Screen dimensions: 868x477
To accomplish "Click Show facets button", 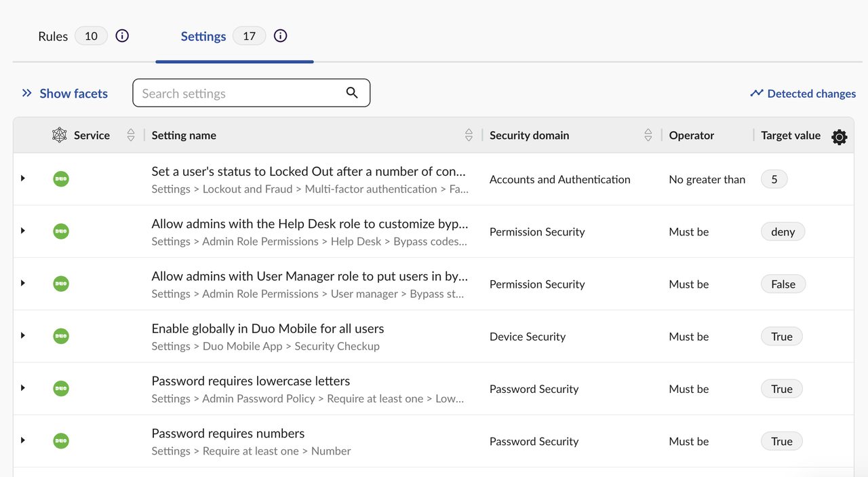I will point(73,94).
